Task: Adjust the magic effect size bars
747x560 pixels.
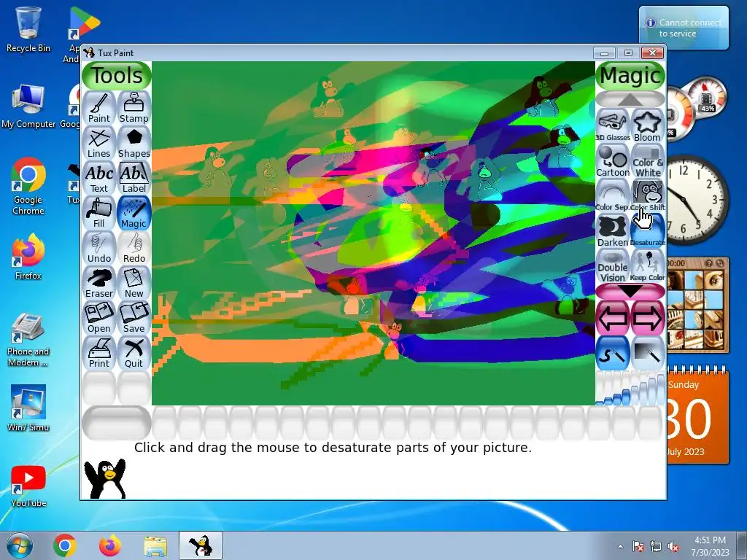Action: (x=630, y=389)
